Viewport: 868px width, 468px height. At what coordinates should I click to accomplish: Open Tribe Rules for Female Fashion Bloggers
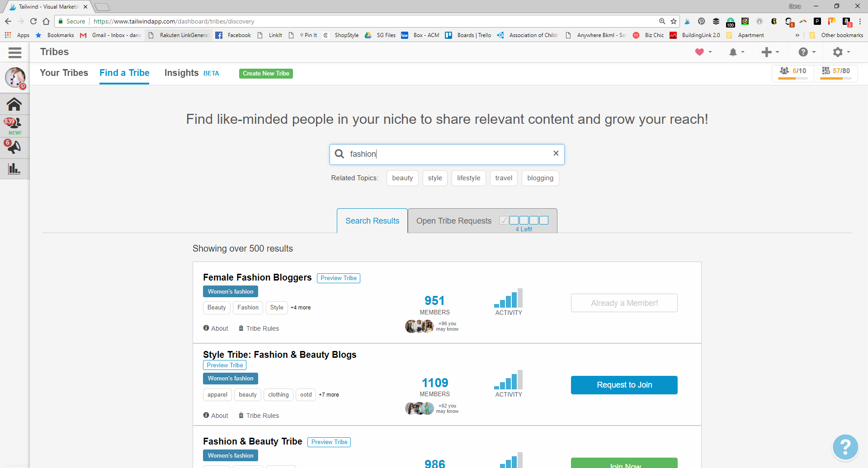[x=259, y=328]
